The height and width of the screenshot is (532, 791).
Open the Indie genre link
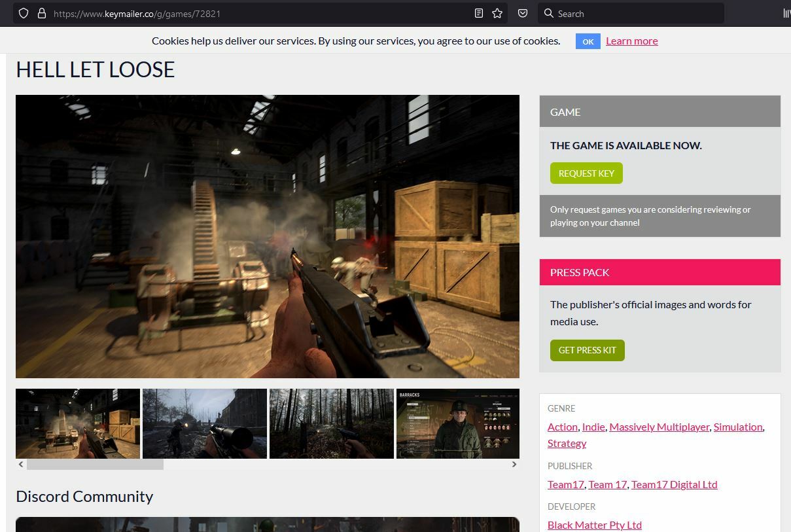pos(593,427)
